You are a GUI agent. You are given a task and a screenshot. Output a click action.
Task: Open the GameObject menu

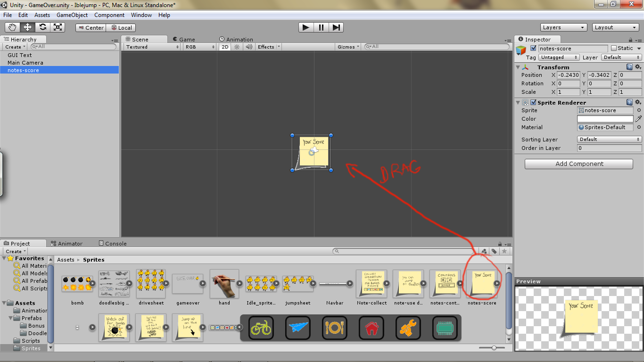pos(72,15)
